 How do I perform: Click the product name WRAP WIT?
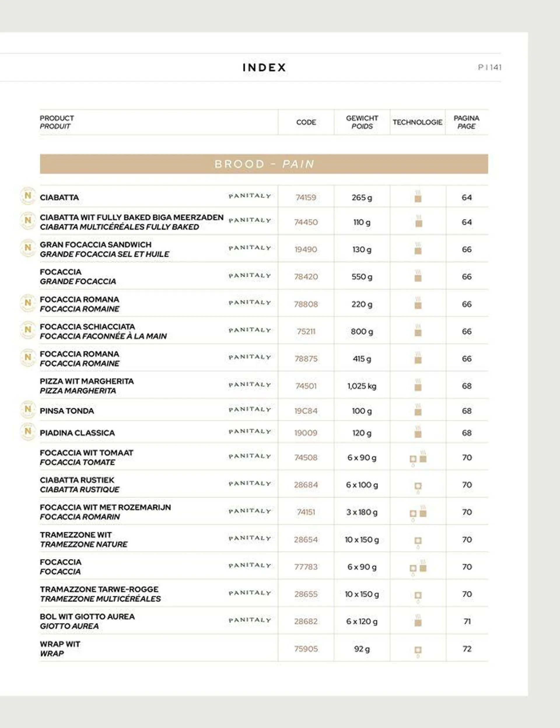pyautogui.click(x=60, y=644)
